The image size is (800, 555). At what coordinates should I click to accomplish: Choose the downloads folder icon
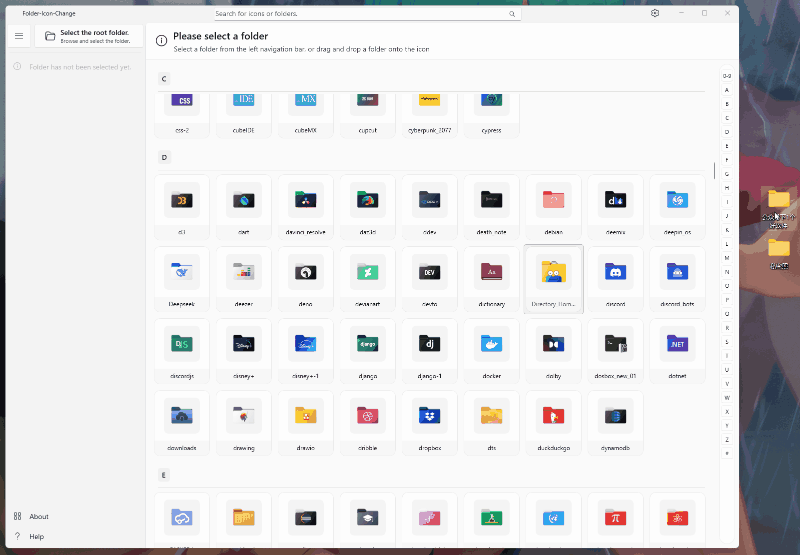(x=182, y=423)
